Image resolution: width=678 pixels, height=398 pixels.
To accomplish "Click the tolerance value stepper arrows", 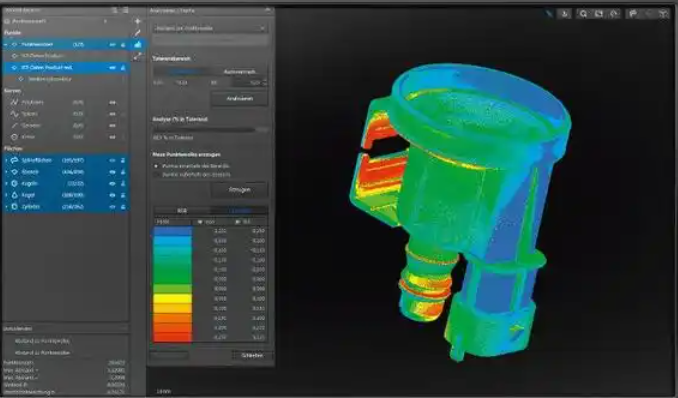I will [265, 83].
